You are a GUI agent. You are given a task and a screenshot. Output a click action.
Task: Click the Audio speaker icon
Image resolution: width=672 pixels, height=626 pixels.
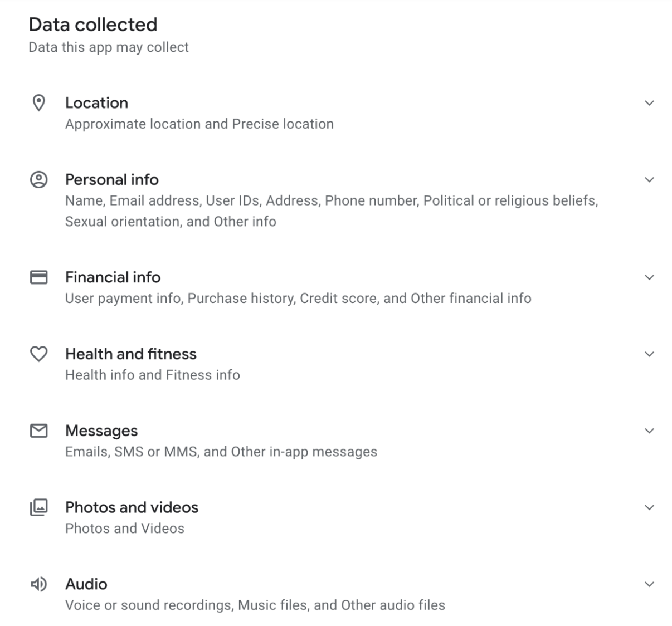click(38, 584)
